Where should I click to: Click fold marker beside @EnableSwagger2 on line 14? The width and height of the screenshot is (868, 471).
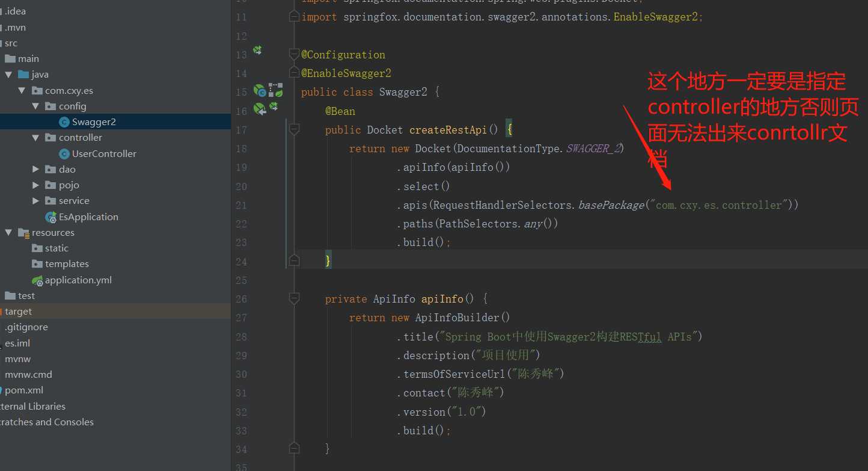tap(294, 73)
